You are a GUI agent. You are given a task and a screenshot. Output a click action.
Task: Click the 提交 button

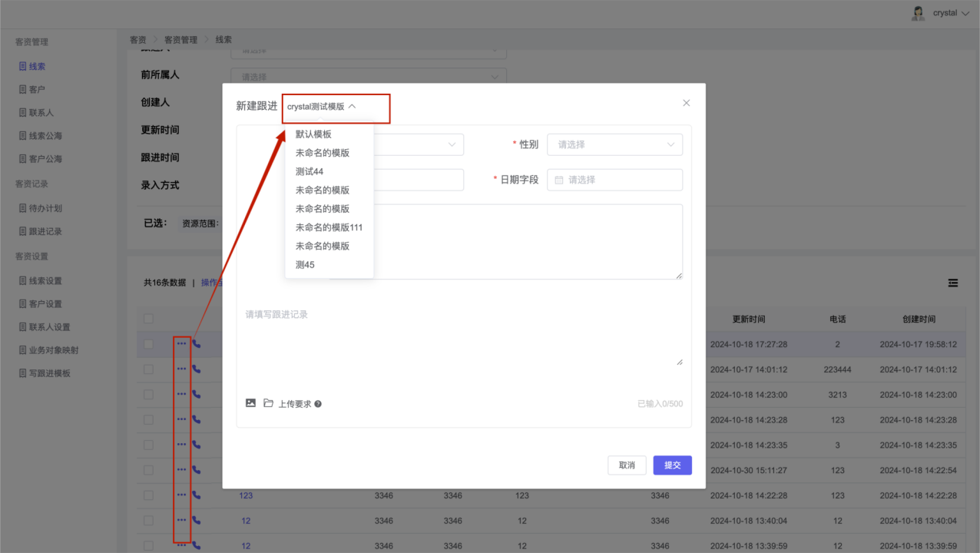(673, 465)
